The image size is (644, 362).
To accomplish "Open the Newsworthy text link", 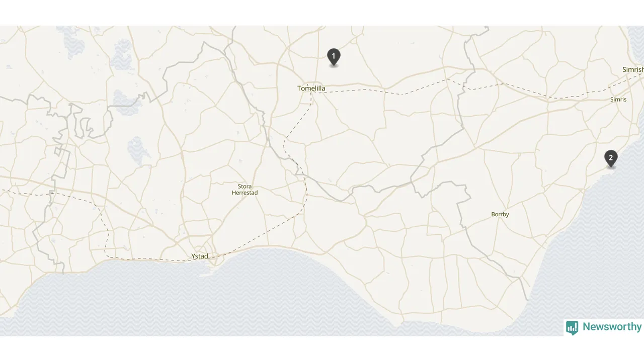I will pos(612,327).
